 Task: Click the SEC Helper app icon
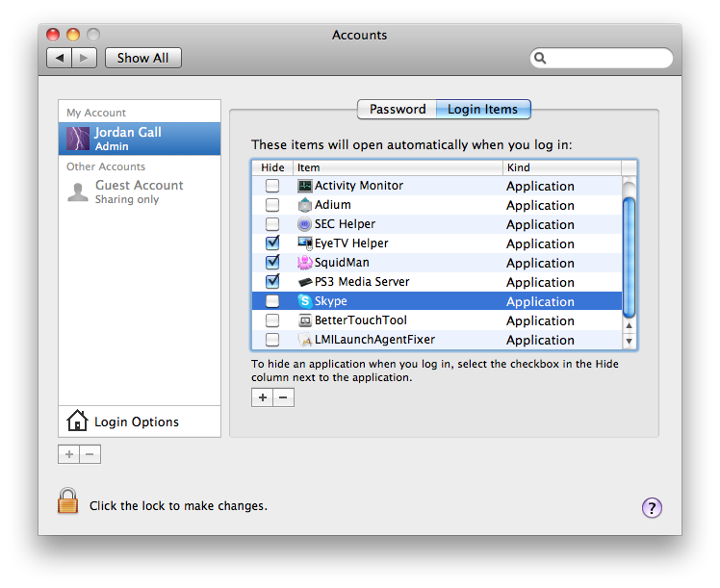[x=305, y=224]
